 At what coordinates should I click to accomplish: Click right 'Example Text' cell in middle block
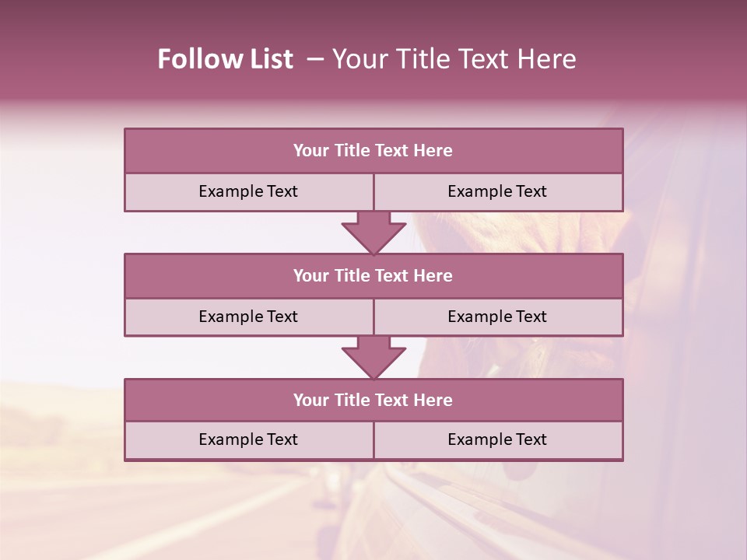[498, 317]
